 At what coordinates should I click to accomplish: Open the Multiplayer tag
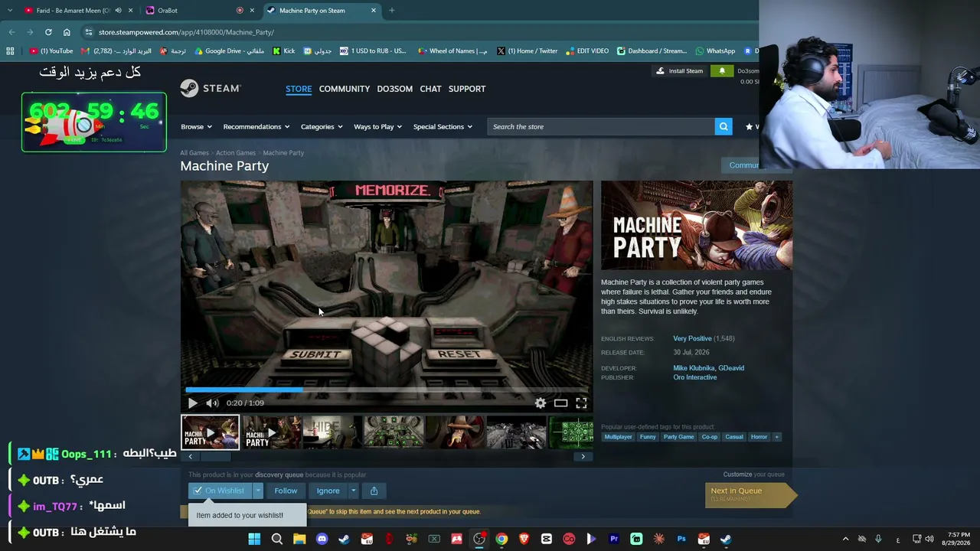coord(618,437)
